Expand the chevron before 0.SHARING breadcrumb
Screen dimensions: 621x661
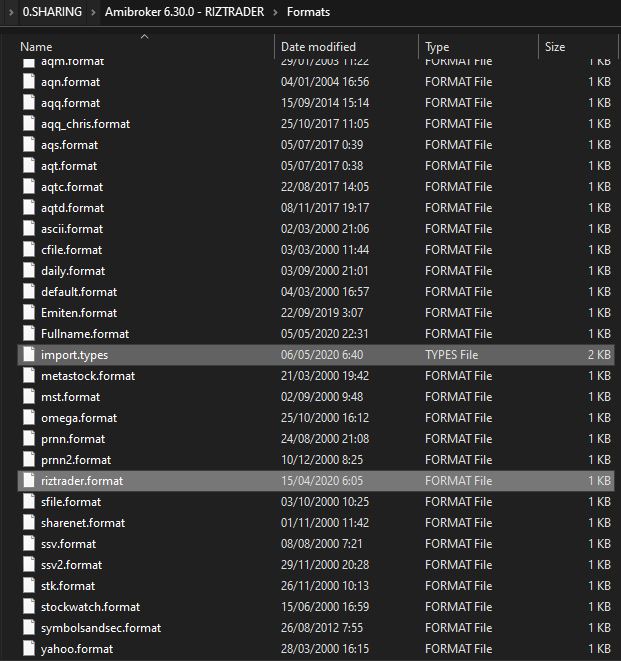click(11, 12)
